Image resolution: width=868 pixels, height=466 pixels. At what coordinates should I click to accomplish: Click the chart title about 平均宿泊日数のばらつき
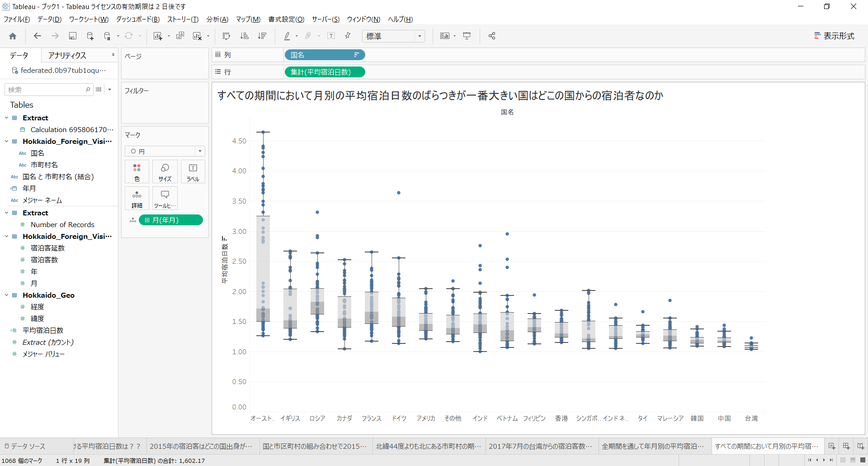click(440, 95)
